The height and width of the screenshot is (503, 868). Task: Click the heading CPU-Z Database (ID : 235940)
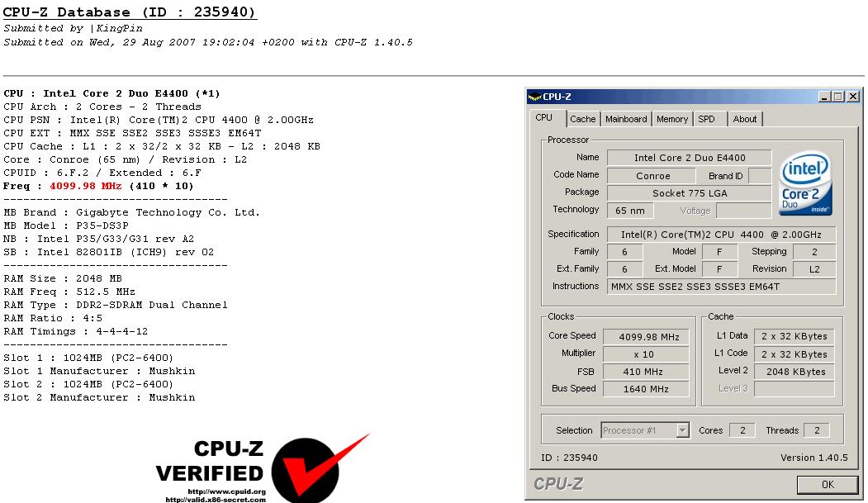130,12
